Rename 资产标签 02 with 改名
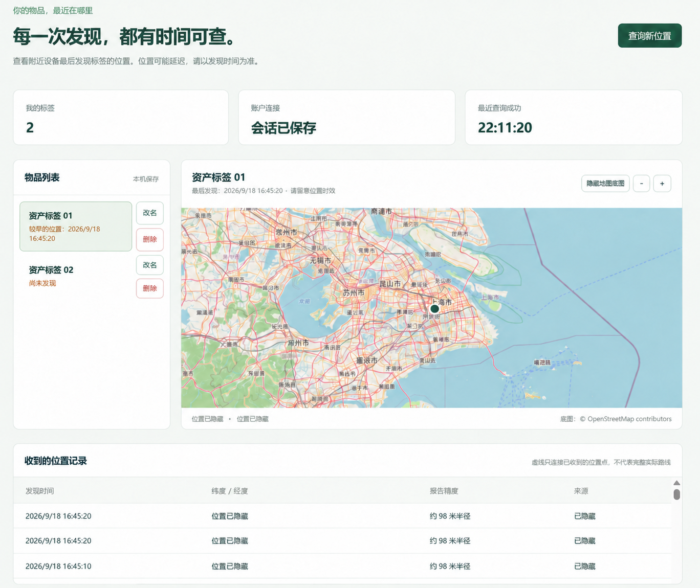 click(x=150, y=265)
